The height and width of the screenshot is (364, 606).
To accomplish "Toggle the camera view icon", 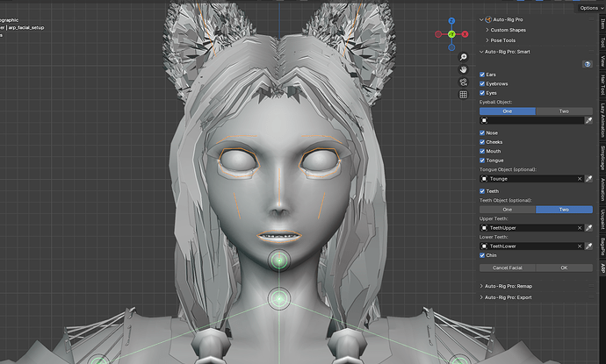I will pos(463,82).
